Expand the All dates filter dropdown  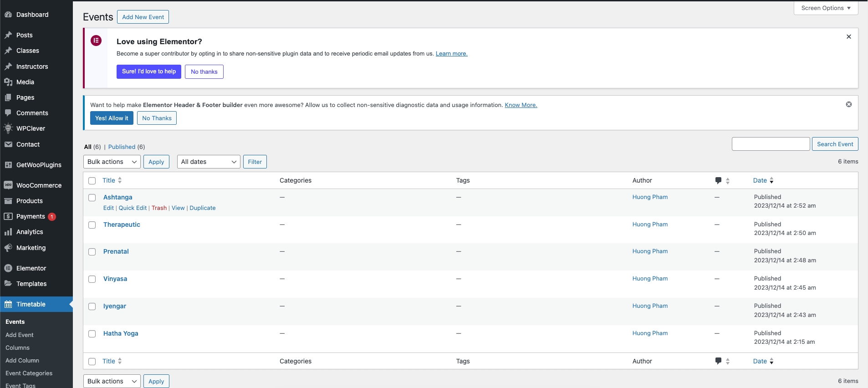pos(209,162)
